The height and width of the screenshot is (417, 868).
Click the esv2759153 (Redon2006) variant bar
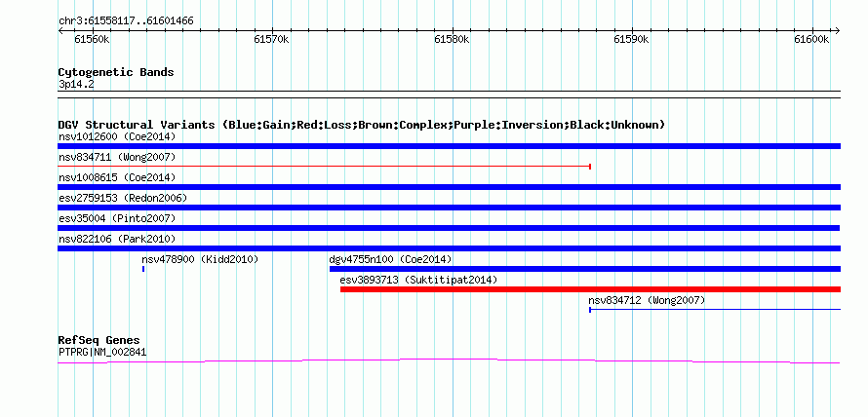coord(449,208)
